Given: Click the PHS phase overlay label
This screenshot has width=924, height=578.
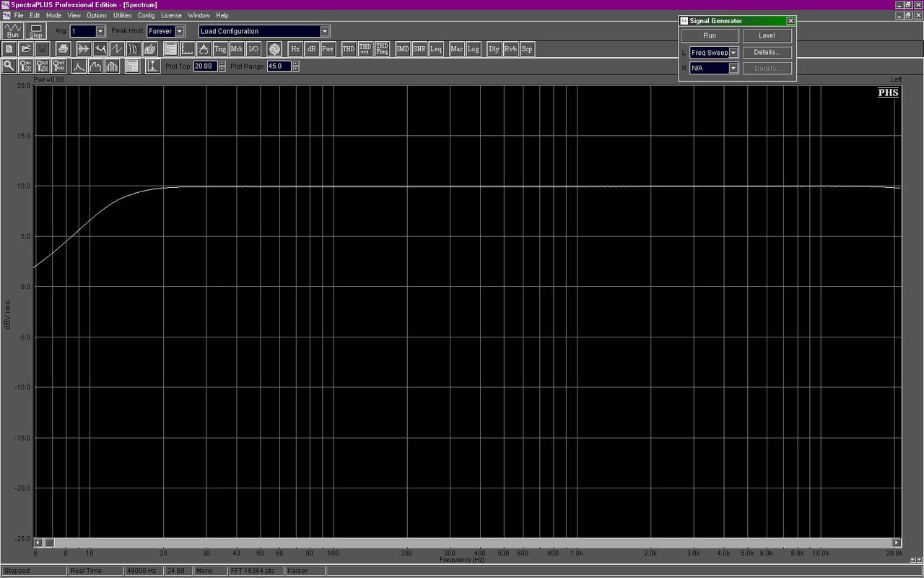Looking at the screenshot, I should (x=888, y=92).
